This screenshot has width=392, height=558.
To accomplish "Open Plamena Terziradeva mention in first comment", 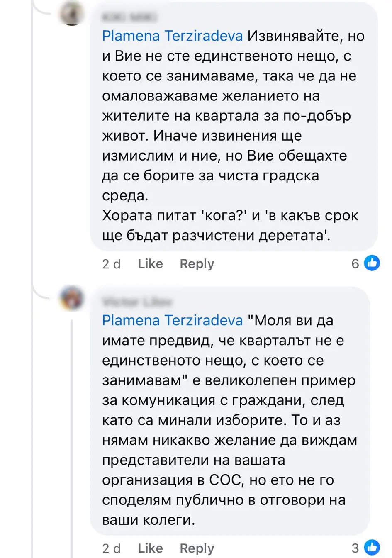I will pos(172,36).
